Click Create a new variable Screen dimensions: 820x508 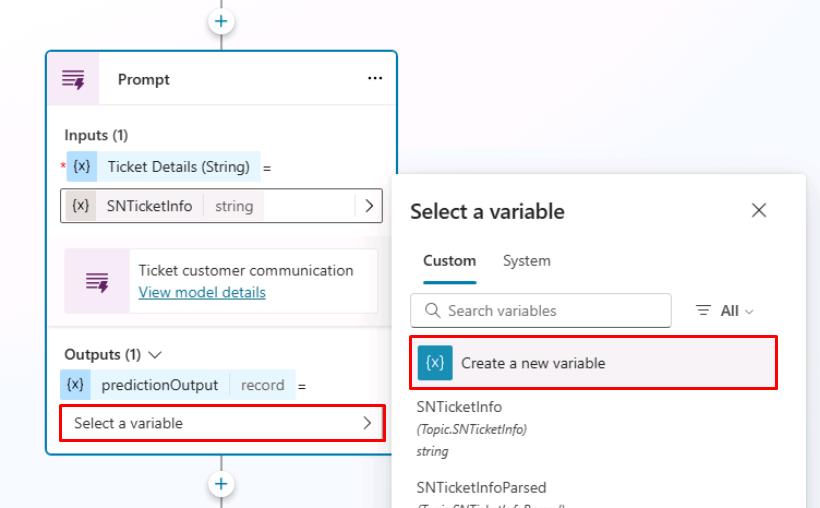533,363
